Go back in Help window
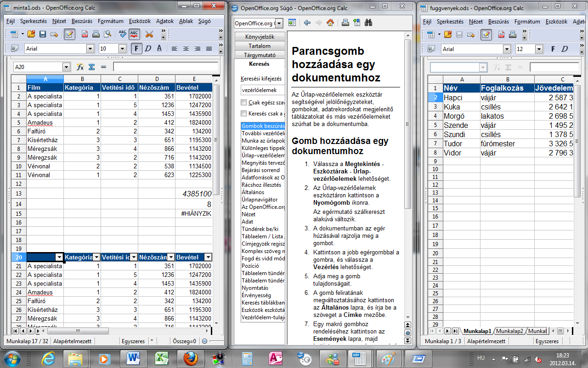 (x=307, y=23)
